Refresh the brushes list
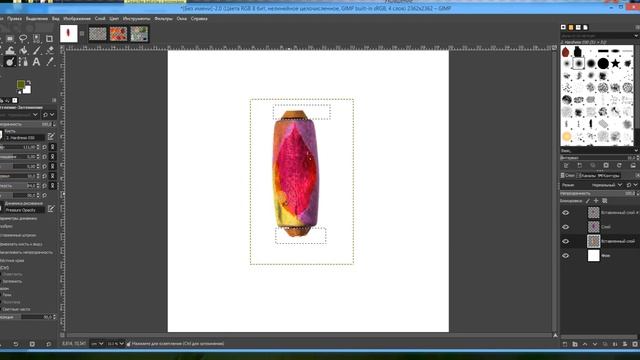640x360 pixels. click(619, 165)
